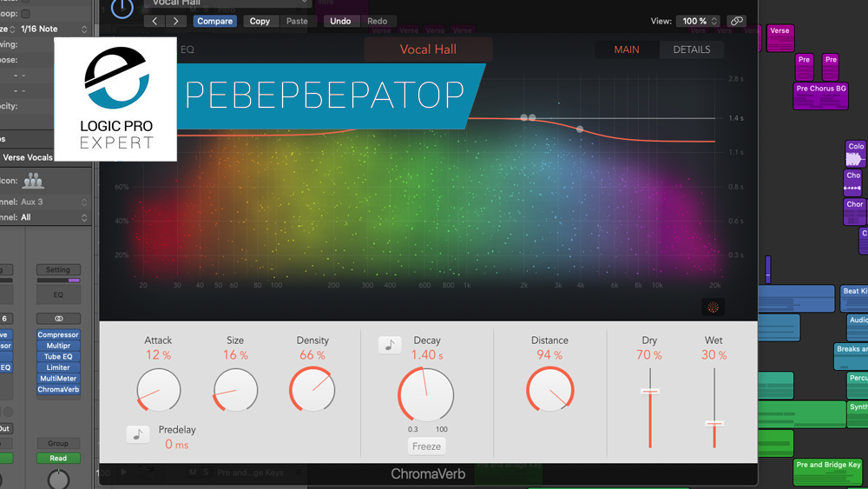Click the Predelay 0 ms value
This screenshot has height=489, width=868.
click(176, 444)
